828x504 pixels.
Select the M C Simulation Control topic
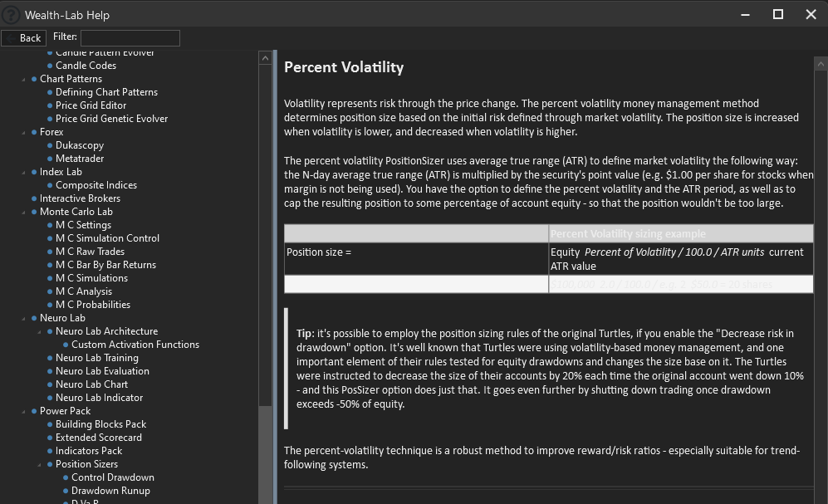coord(107,238)
